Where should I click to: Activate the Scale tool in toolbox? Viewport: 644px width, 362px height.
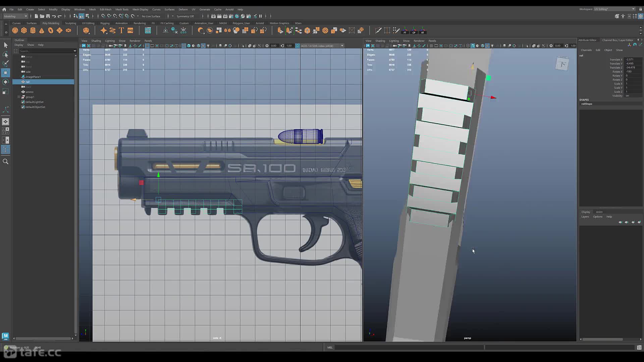(x=5, y=91)
